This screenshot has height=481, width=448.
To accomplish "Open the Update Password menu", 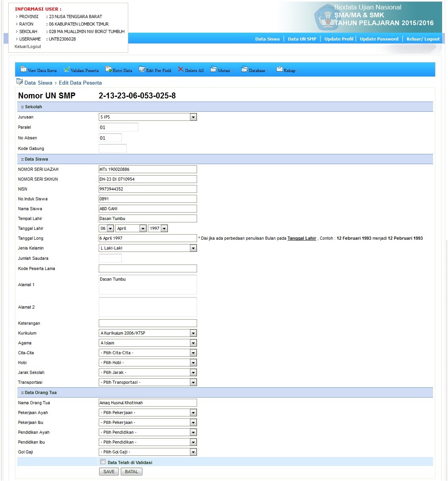I will point(379,39).
